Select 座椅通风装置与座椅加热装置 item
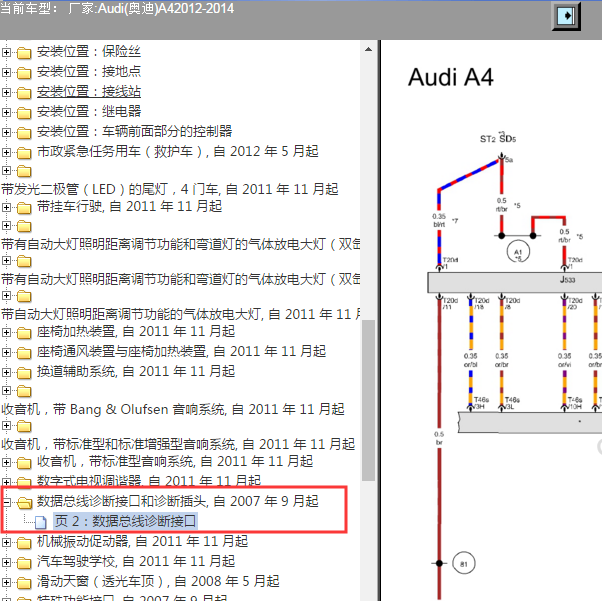This screenshot has height=601, width=602. (x=181, y=351)
